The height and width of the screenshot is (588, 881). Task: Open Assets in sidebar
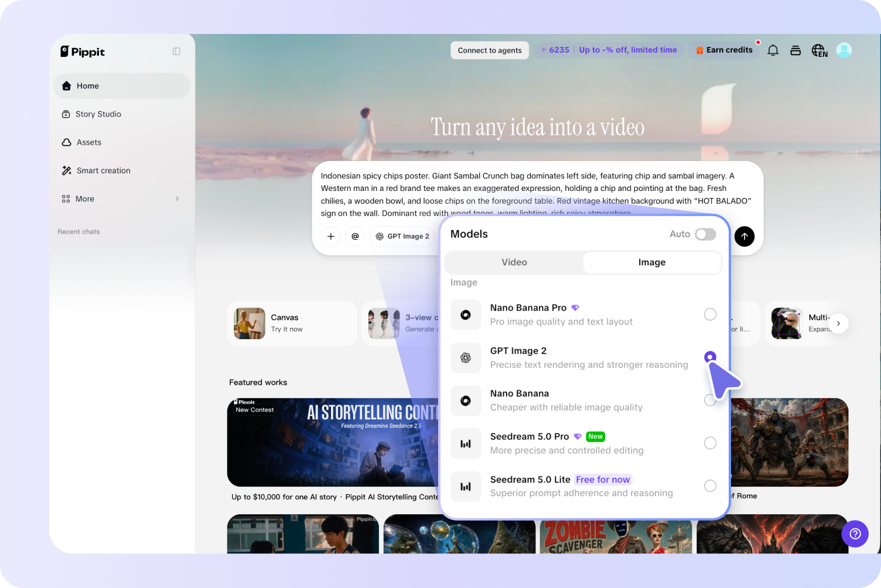[122, 142]
